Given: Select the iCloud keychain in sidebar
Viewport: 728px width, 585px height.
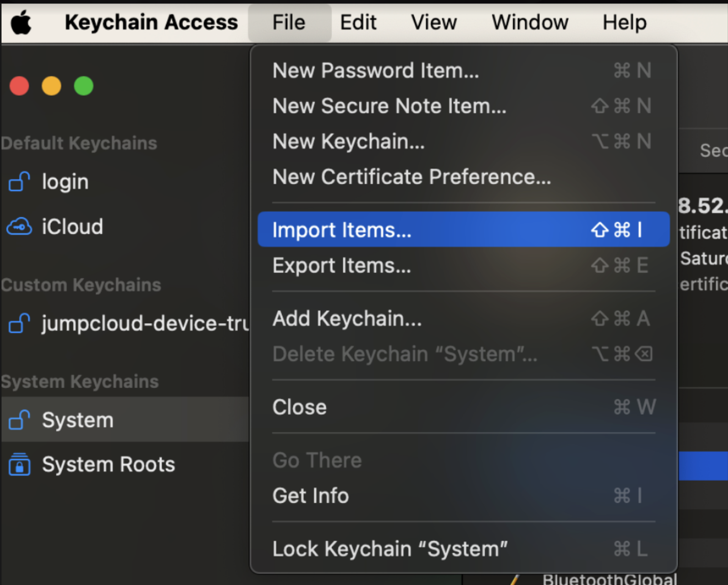Looking at the screenshot, I should pos(125,227).
